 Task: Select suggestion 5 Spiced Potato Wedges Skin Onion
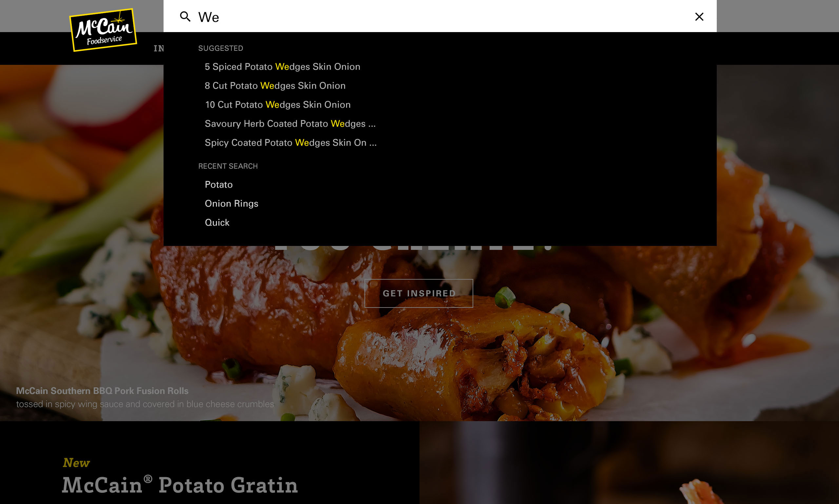pos(283,66)
